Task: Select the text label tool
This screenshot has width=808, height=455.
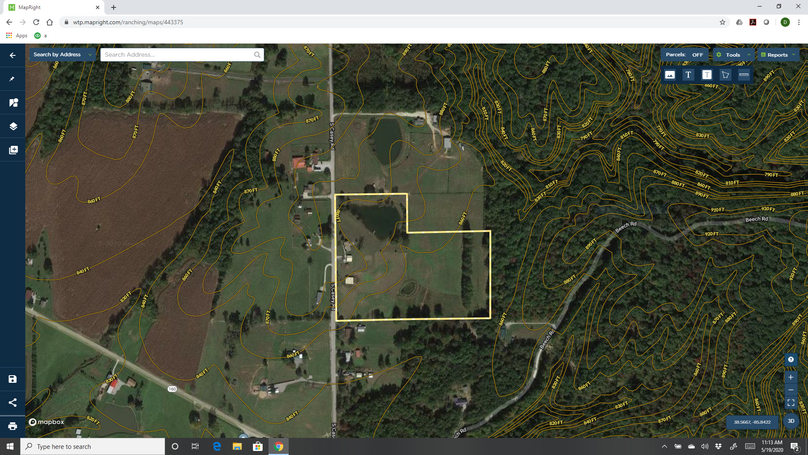Action: click(688, 75)
